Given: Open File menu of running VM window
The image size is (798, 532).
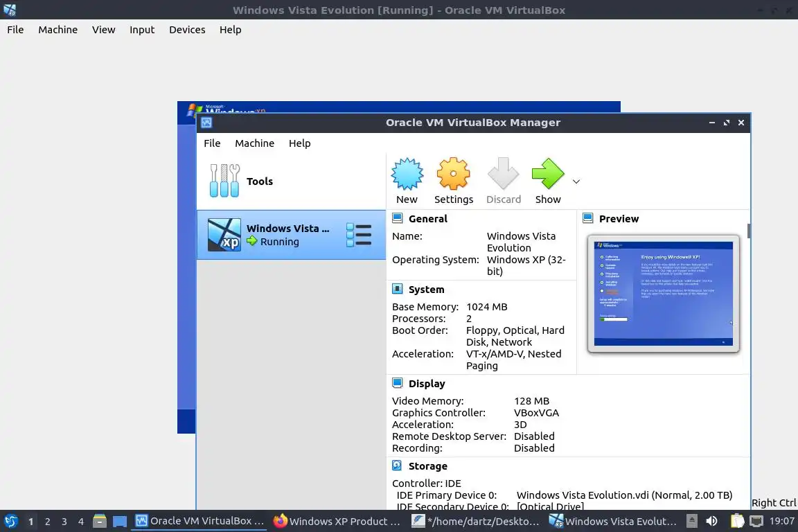Looking at the screenshot, I should coord(15,30).
